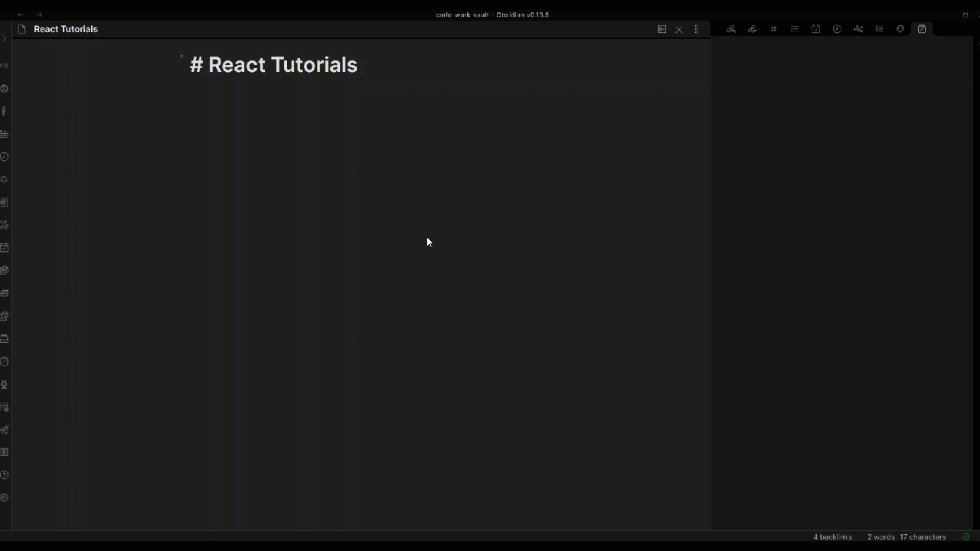
Task: Click the recycle-style ribbon icon
Action: [4, 180]
